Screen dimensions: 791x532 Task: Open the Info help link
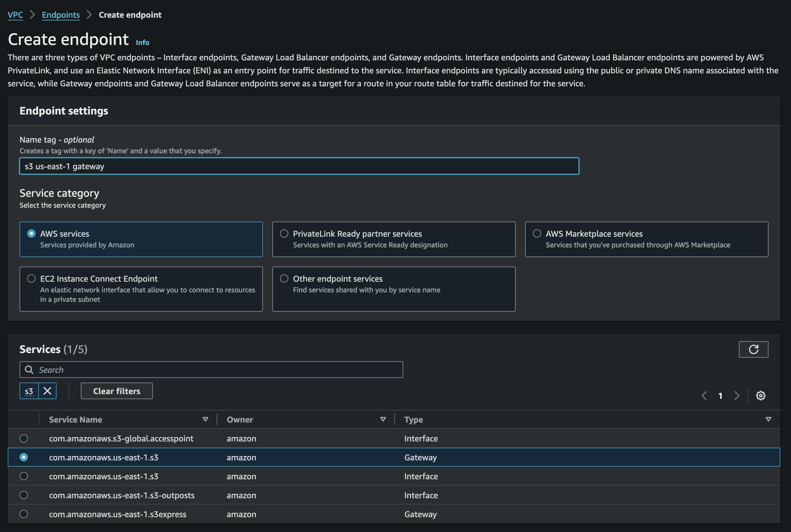click(x=142, y=42)
